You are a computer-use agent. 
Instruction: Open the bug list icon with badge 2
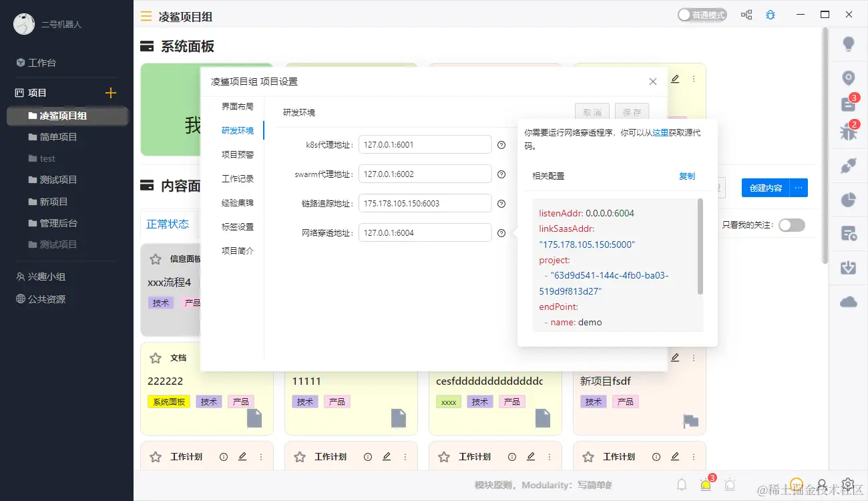coord(849,131)
